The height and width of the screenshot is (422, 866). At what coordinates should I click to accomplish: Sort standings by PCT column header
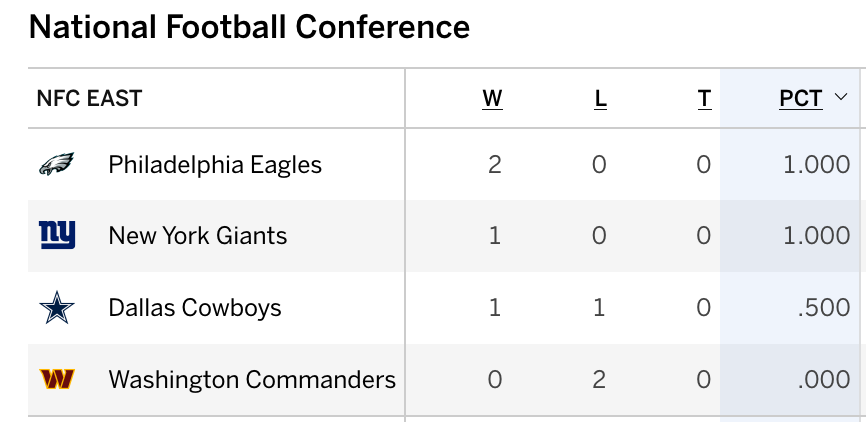pos(801,99)
